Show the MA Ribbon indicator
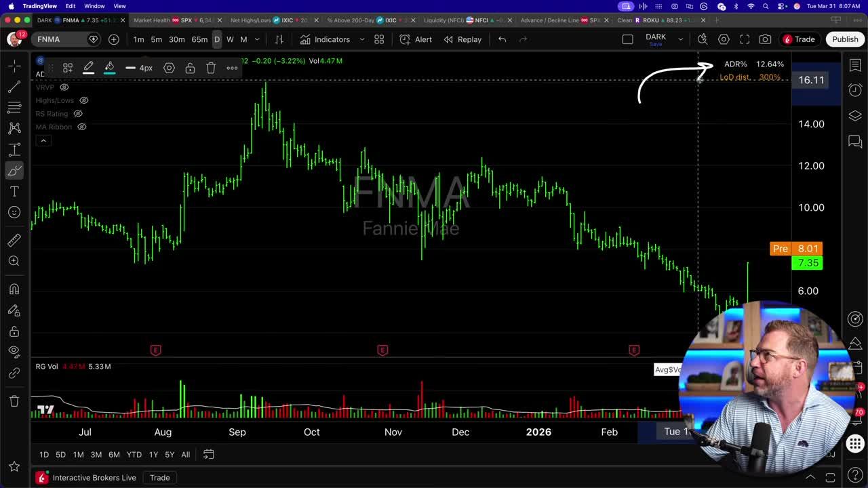Viewport: 868px width, 488px height. pos(81,127)
